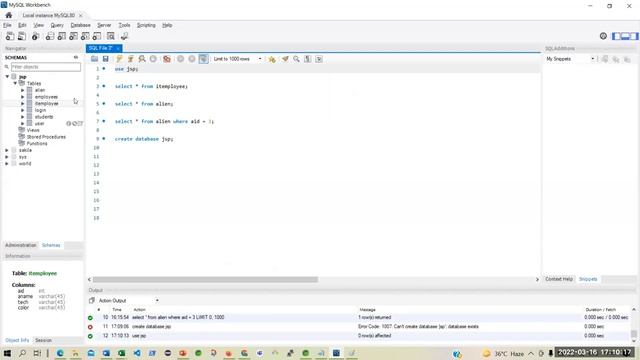Open the Query menu
The height and width of the screenshot is (360, 640).
(x=57, y=25)
